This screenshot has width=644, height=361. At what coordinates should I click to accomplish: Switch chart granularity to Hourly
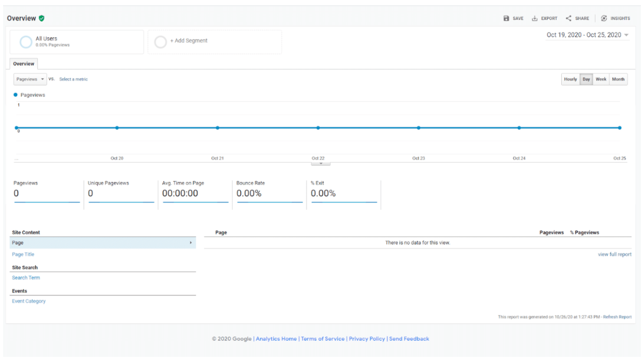coord(570,79)
